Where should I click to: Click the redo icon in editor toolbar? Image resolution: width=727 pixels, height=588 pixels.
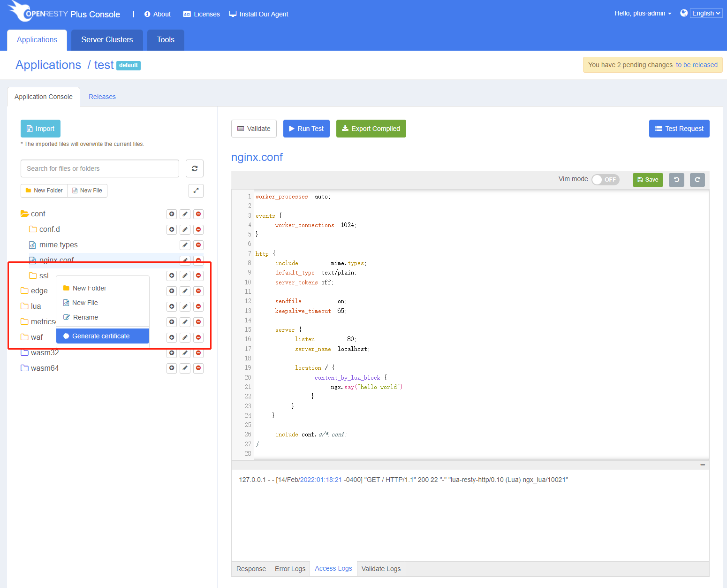697,180
